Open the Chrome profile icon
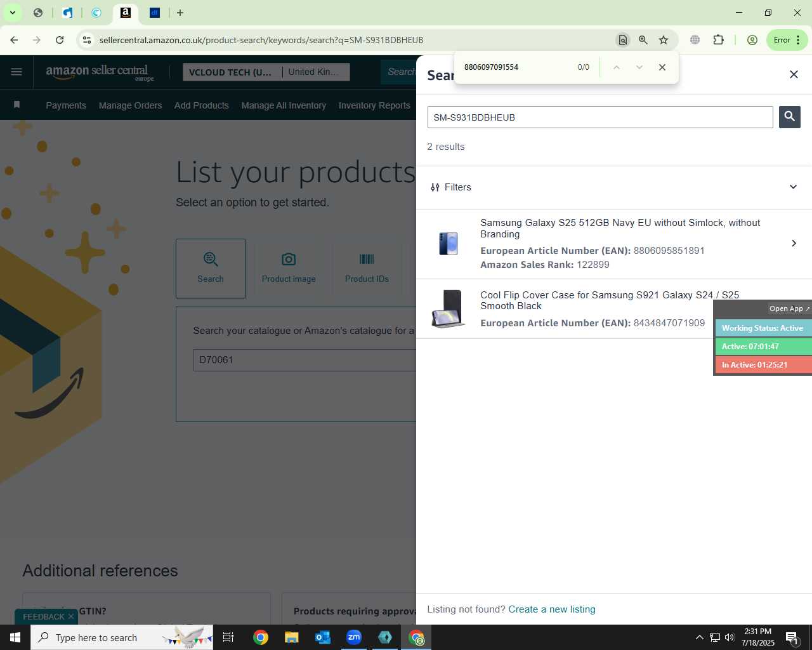812x650 pixels. [752, 40]
